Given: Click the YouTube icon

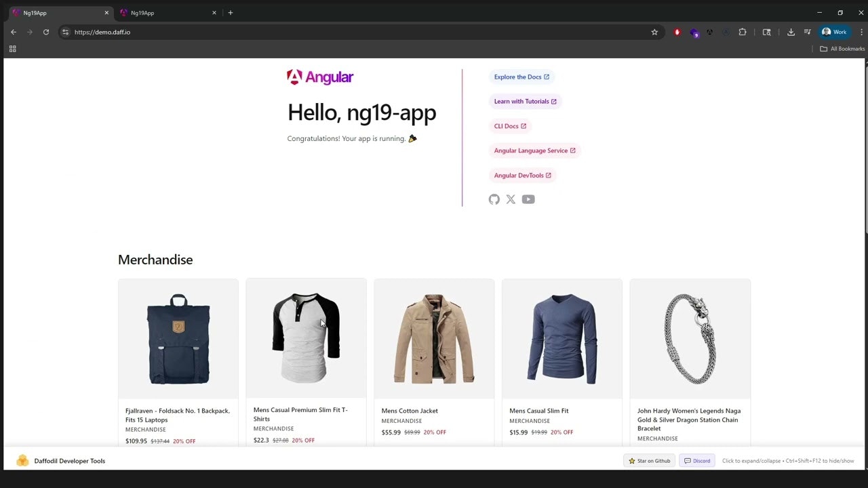Looking at the screenshot, I should coord(528,199).
